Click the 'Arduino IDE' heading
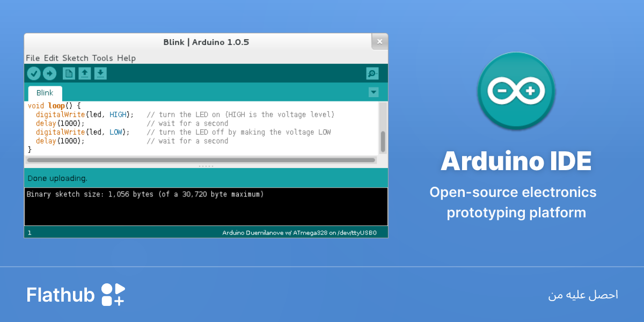The height and width of the screenshot is (322, 644). [516, 161]
